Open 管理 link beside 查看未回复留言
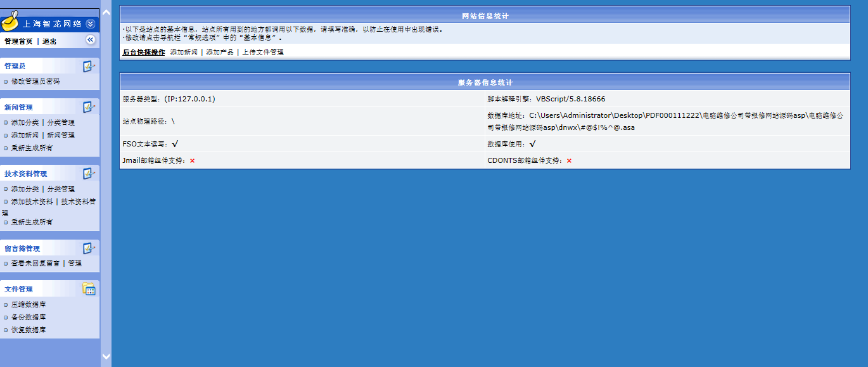 pyautogui.click(x=75, y=263)
